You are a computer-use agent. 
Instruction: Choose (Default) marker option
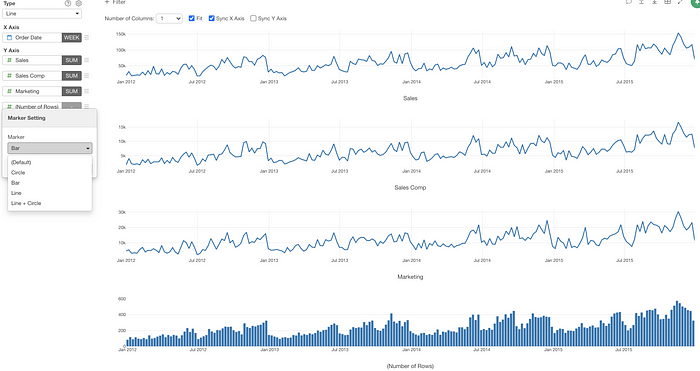pyautogui.click(x=50, y=163)
